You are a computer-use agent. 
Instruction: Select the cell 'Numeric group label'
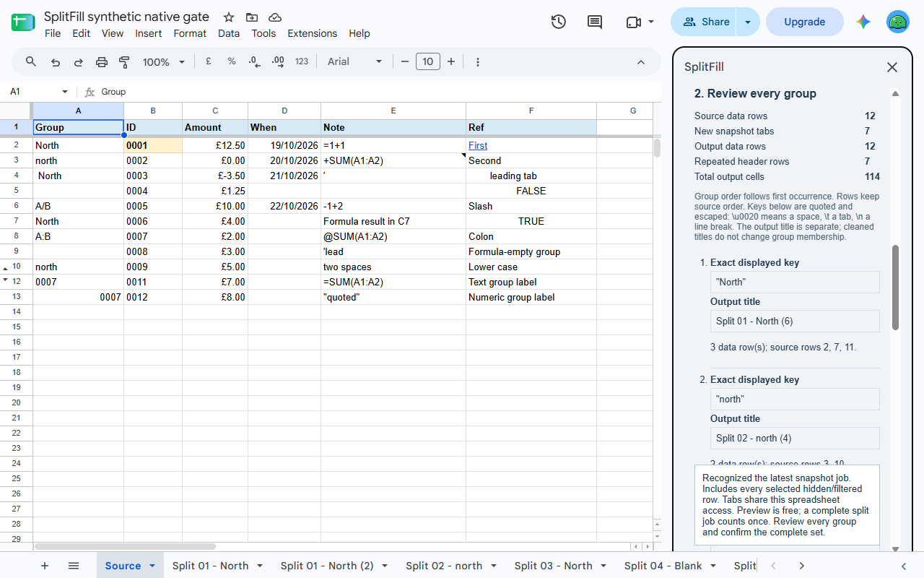[531, 297]
